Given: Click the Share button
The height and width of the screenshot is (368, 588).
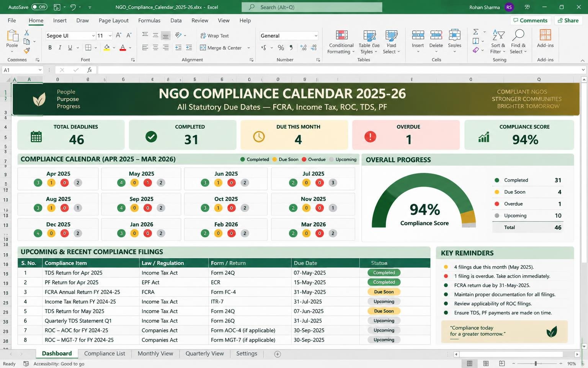Looking at the screenshot, I should click(568, 20).
